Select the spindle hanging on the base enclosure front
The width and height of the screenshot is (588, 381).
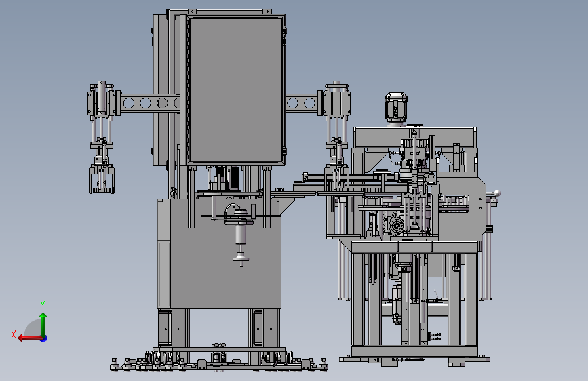240,236
